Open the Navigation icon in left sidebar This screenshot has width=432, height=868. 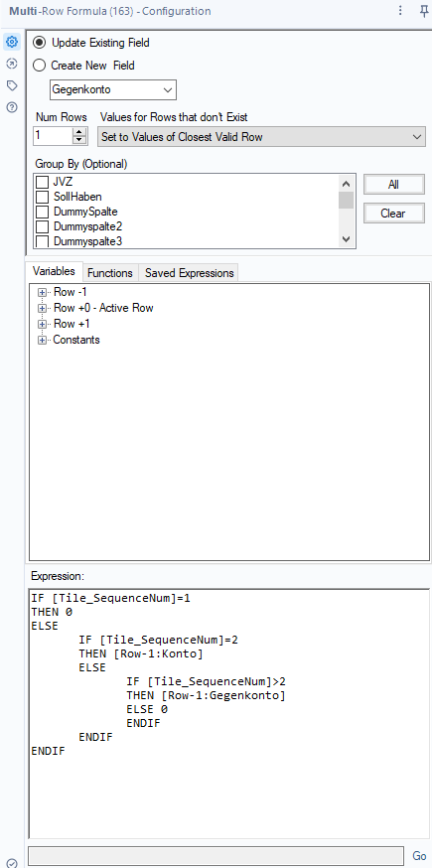pos(12,64)
